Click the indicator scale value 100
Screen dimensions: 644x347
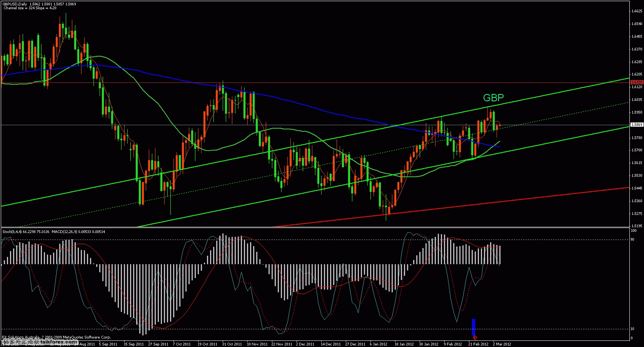click(633, 231)
